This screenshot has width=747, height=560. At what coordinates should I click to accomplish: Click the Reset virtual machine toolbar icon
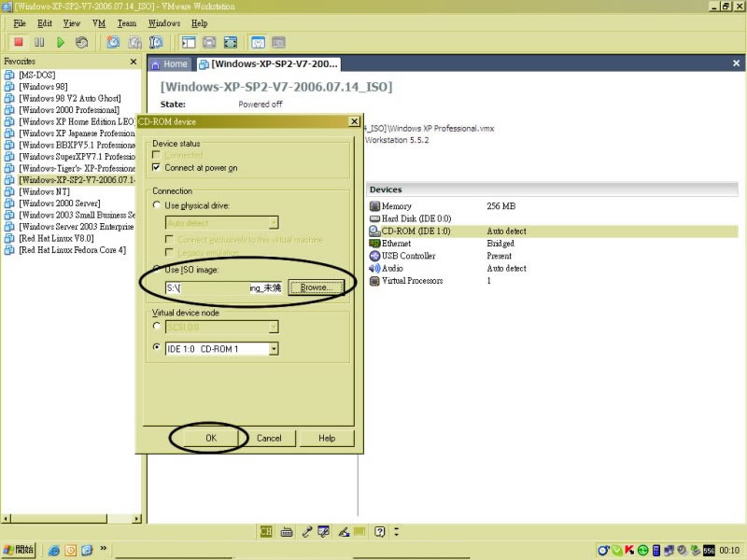(81, 42)
